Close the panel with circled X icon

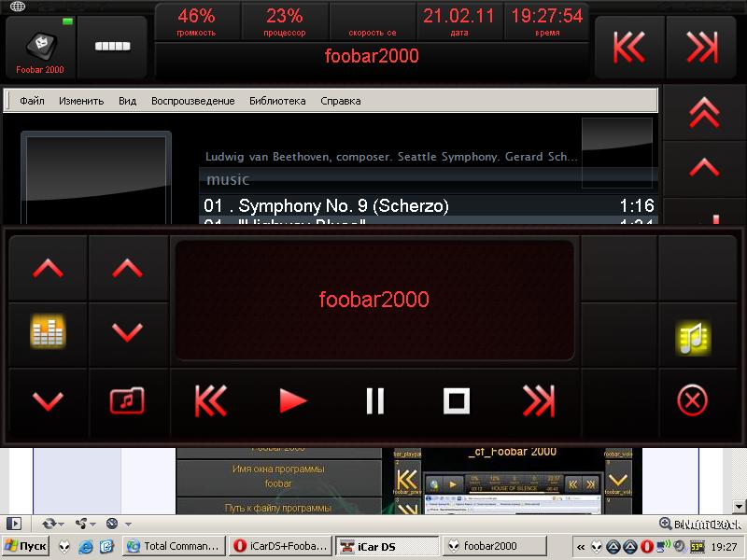(692, 401)
